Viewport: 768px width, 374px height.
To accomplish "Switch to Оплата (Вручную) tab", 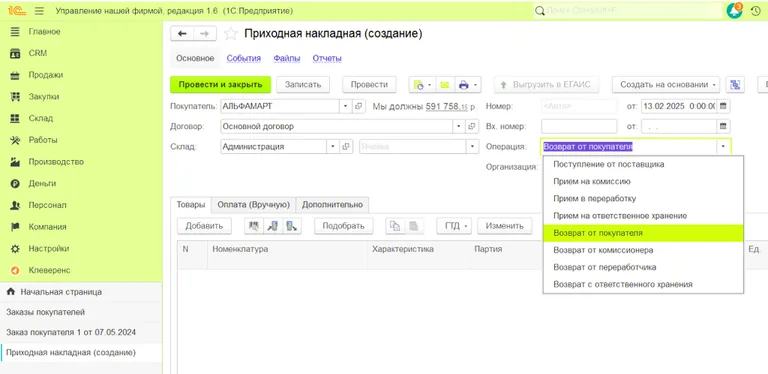I will [254, 205].
